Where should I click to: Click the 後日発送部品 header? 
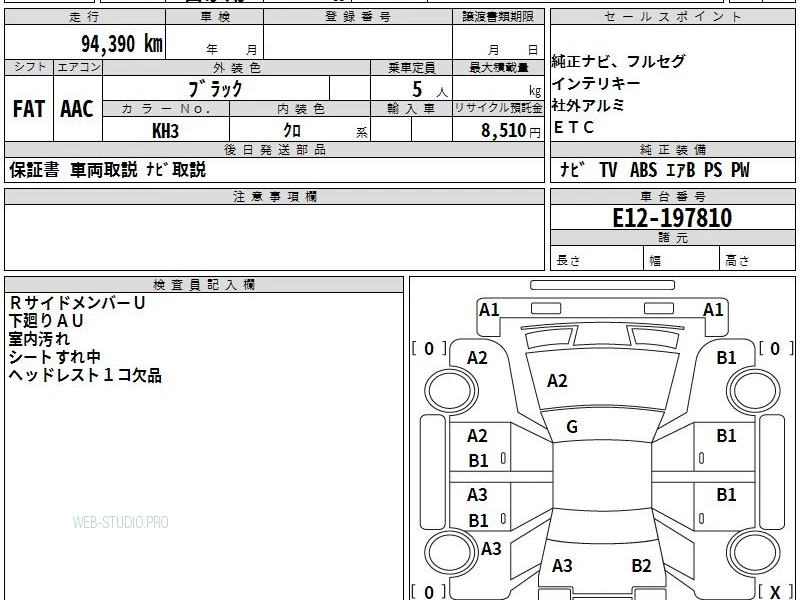274,149
